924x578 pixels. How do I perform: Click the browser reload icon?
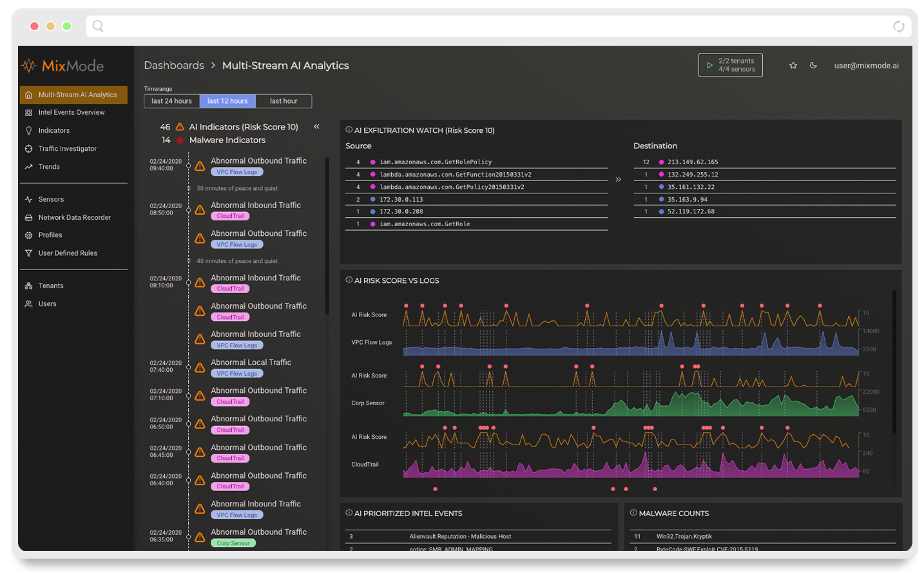click(x=899, y=26)
